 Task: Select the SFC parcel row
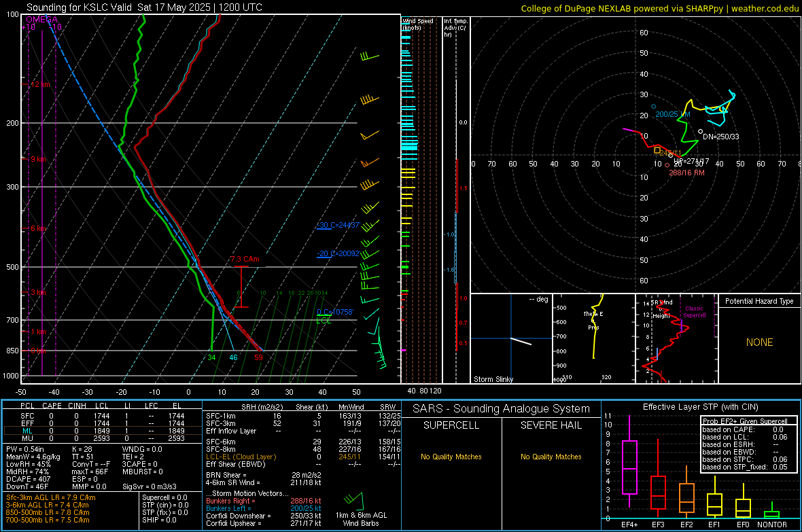pos(103,416)
